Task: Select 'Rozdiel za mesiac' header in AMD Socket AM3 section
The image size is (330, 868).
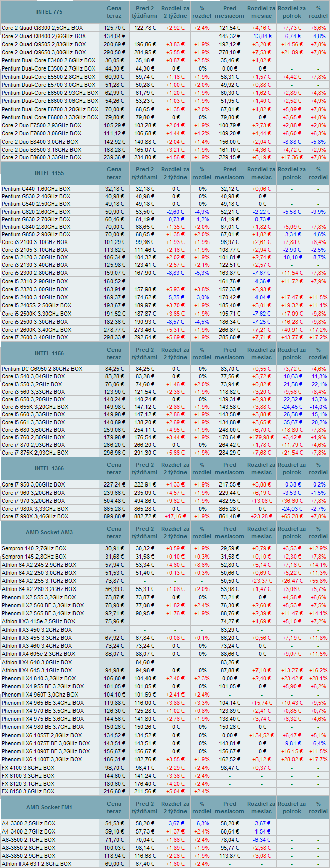Action: 262,533
